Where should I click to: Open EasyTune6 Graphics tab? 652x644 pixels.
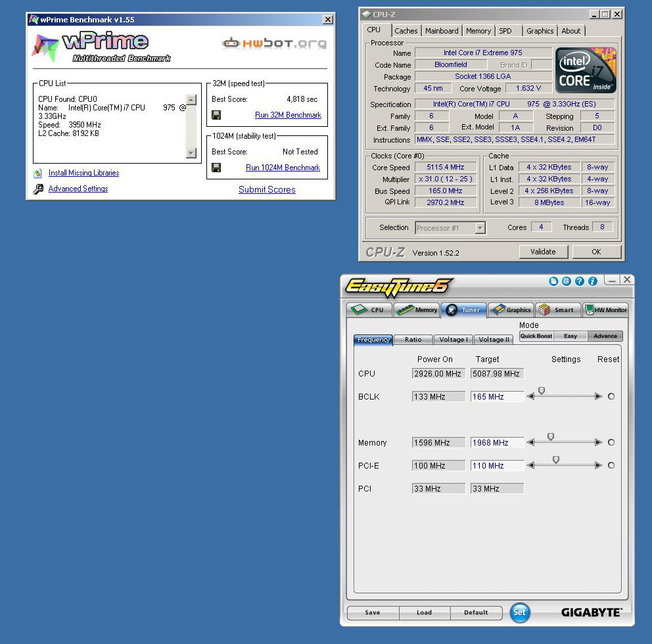(511, 310)
